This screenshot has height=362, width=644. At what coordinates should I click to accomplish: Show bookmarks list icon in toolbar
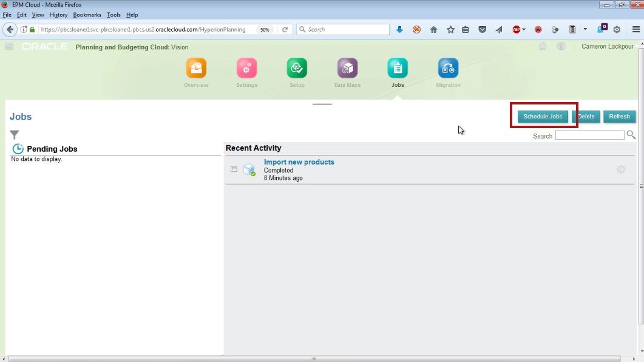tap(466, 30)
